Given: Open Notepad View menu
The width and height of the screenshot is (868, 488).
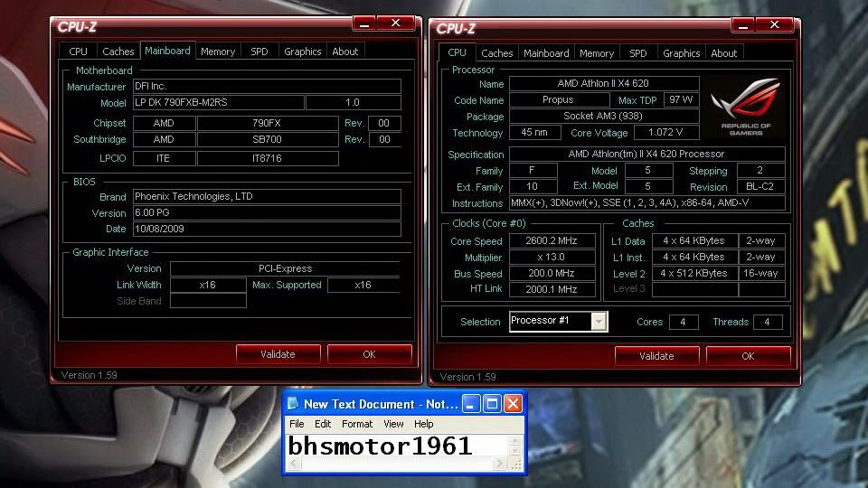Looking at the screenshot, I should [393, 424].
